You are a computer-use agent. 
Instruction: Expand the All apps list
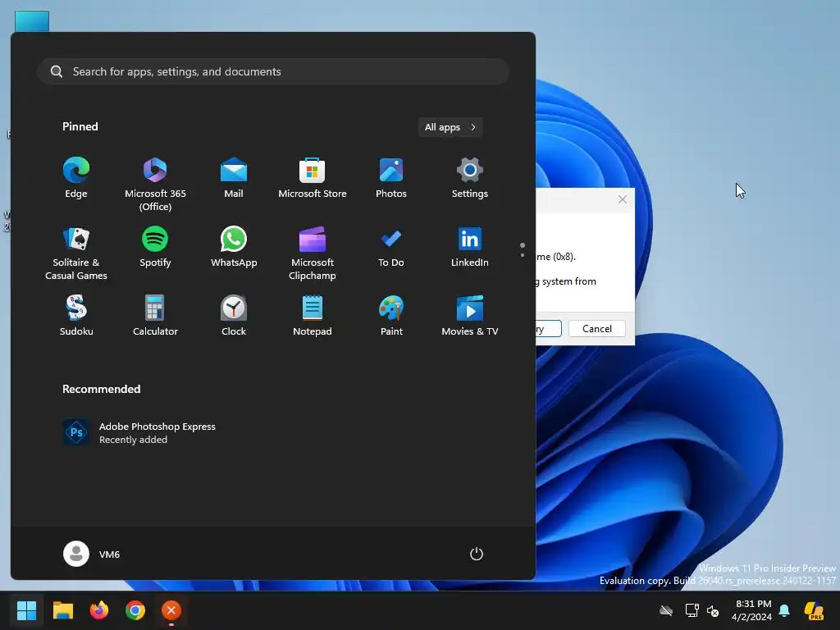point(450,127)
